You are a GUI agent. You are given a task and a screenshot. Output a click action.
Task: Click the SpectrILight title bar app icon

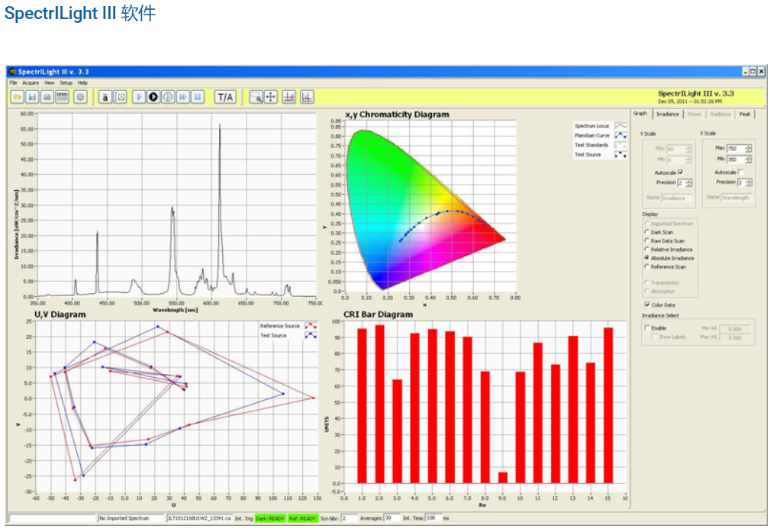click(x=12, y=72)
